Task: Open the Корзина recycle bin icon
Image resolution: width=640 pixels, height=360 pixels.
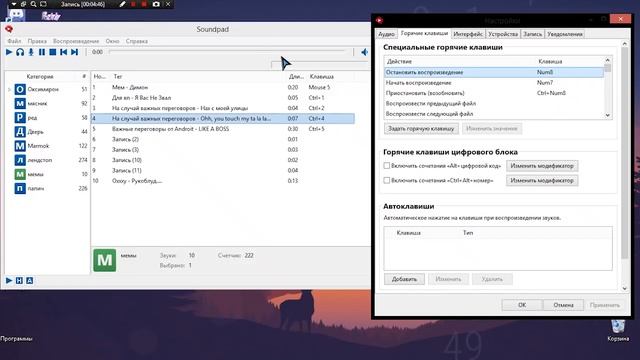Action: click(x=618, y=330)
